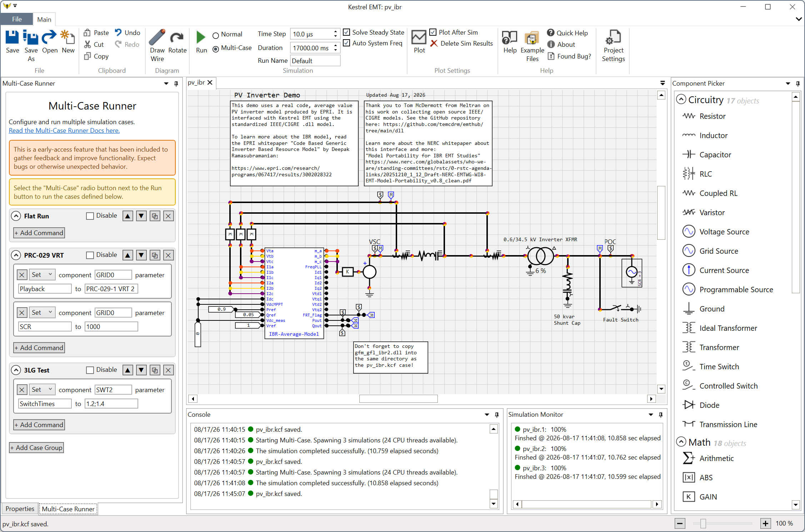Viewport: 805px width, 532px height.
Task: Toggle Plot After Sim checkbox
Action: 432,32
